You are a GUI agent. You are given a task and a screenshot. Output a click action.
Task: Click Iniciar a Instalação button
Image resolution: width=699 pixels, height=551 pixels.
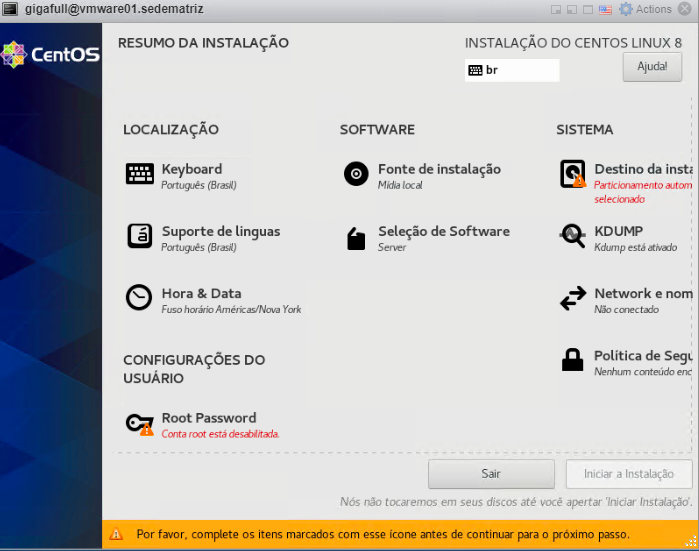(x=629, y=474)
